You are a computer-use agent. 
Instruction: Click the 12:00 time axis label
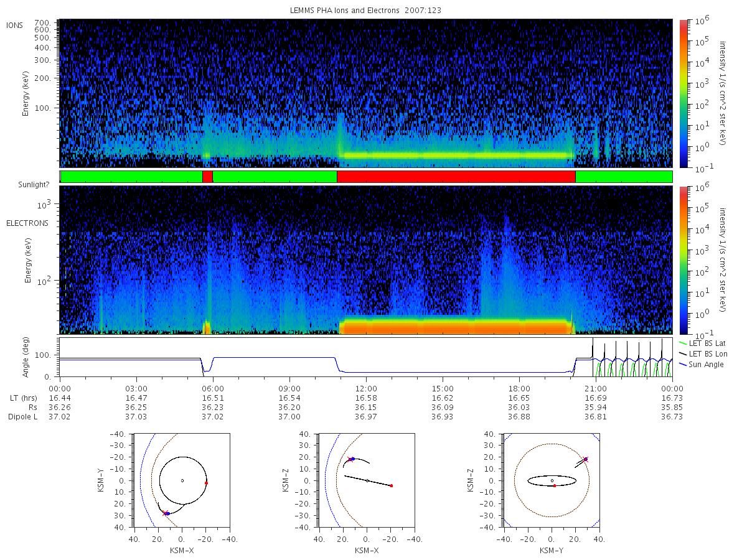point(366,388)
